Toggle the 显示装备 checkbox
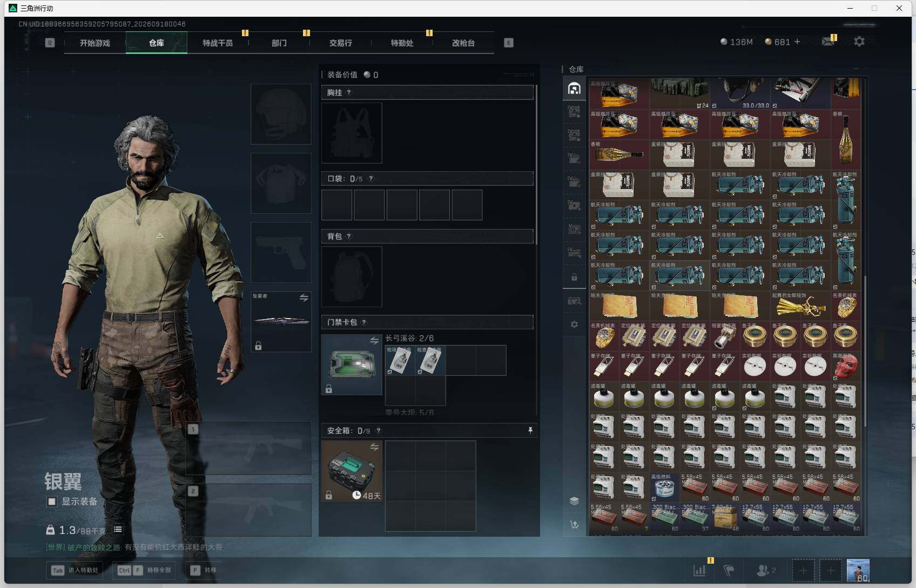The width and height of the screenshot is (916, 588). point(52,502)
